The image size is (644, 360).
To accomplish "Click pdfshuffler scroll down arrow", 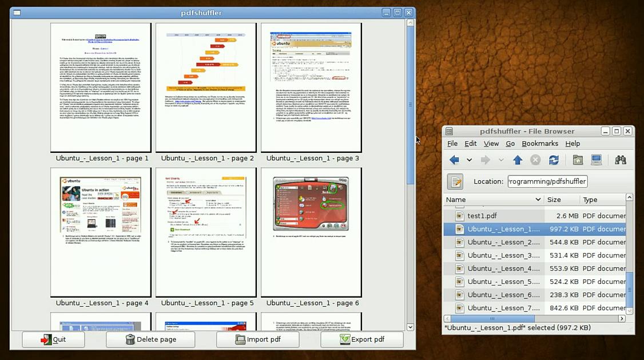I will pos(410,327).
